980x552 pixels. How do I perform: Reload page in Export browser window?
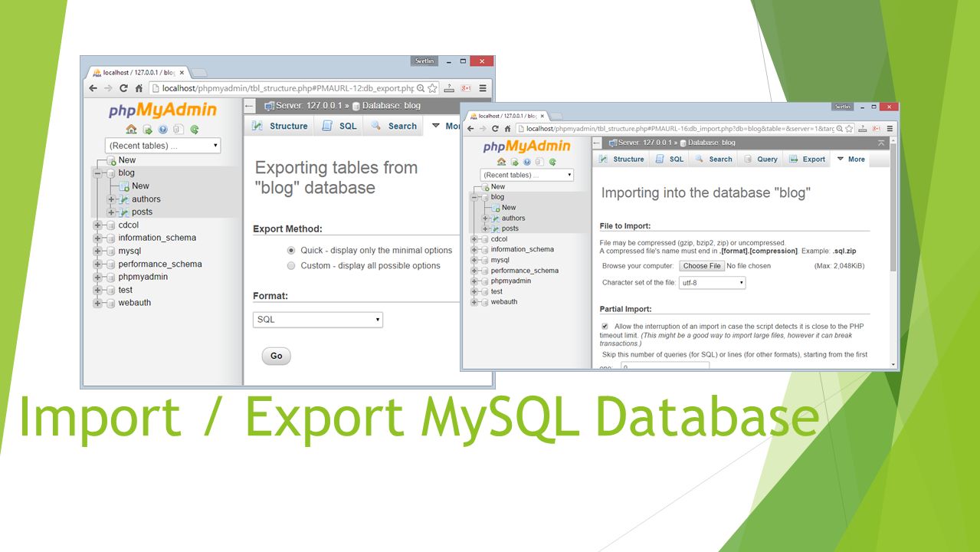123,88
